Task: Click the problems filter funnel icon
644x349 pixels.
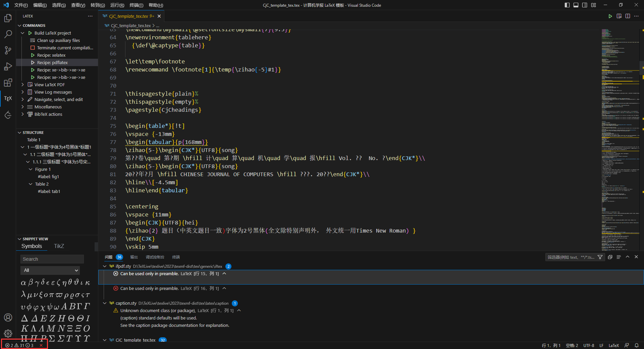Action: pos(600,257)
